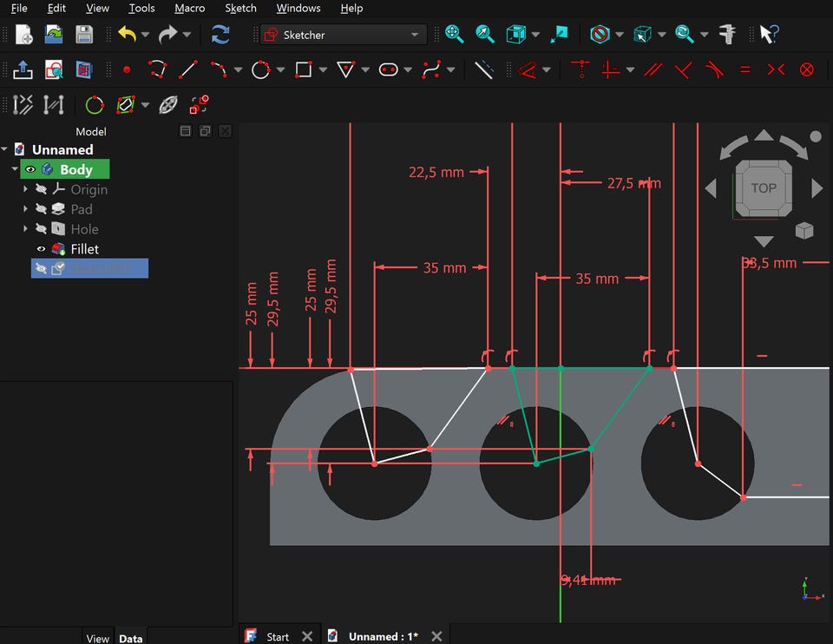The height and width of the screenshot is (644, 833).
Task: Hide the Fillet feature
Action: point(41,249)
